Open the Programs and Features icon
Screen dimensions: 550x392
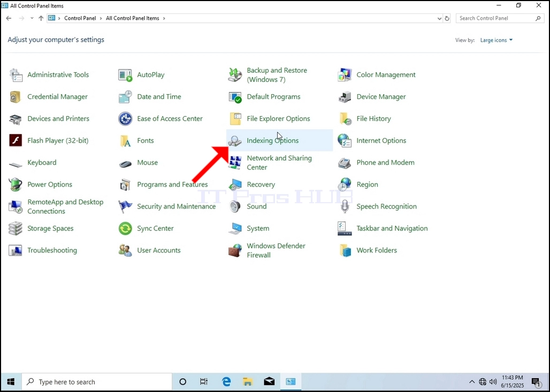tap(125, 185)
